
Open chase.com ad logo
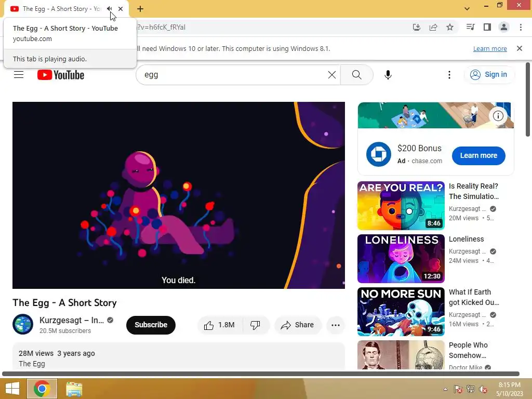coord(378,154)
